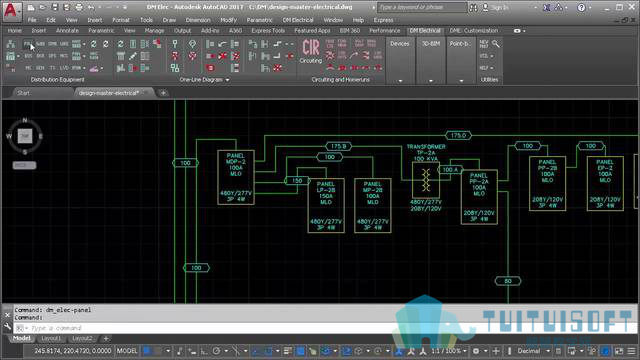Click the Undo arrow in quick access toolbar

point(91,7)
